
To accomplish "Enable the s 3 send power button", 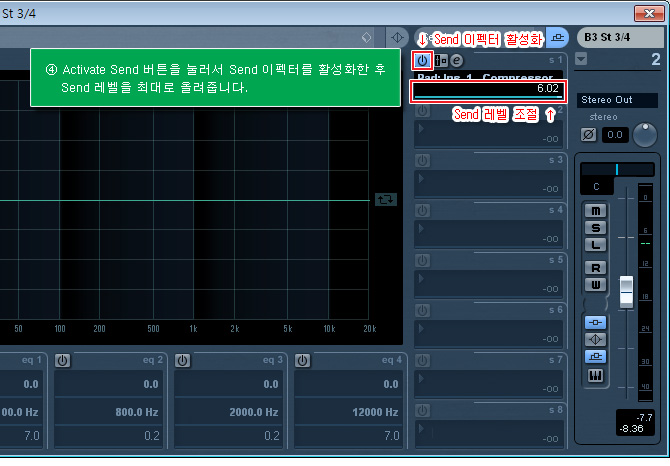I will pyautogui.click(x=422, y=161).
